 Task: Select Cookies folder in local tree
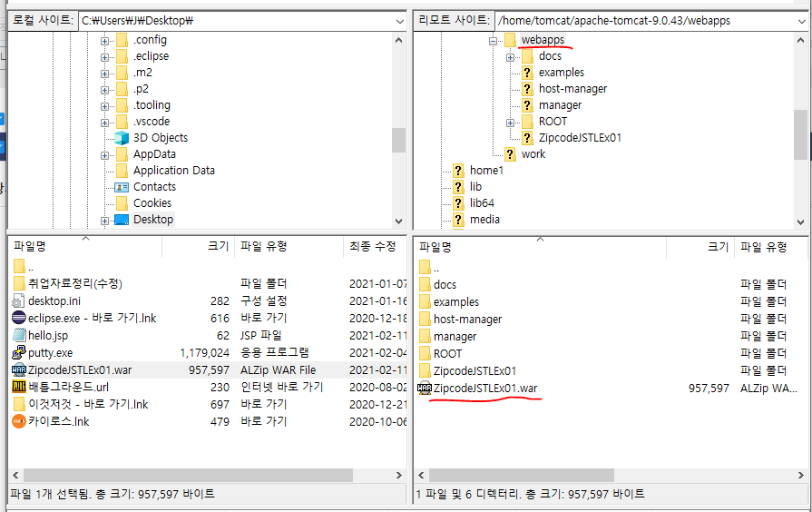pyautogui.click(x=152, y=203)
